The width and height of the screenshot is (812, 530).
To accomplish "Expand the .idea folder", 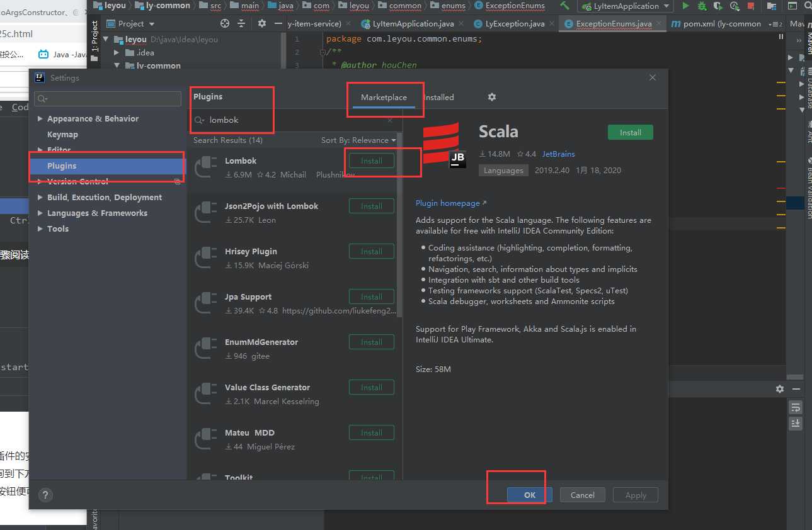I will coord(117,53).
